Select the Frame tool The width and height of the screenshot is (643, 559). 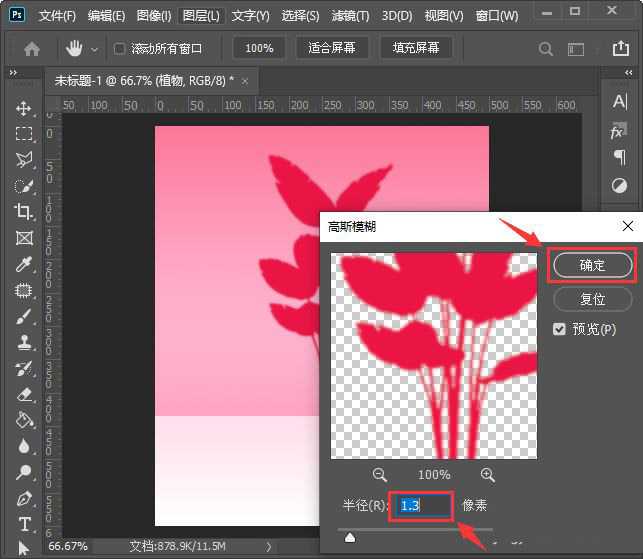point(24,238)
